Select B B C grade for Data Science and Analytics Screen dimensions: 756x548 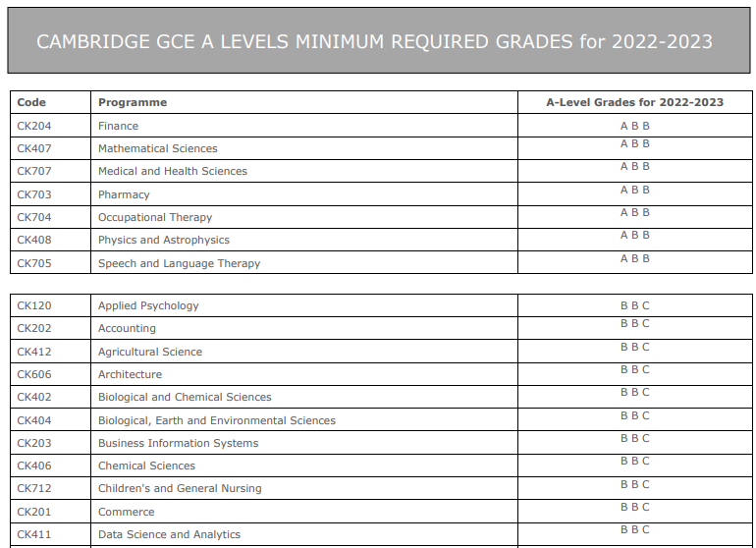(x=635, y=530)
